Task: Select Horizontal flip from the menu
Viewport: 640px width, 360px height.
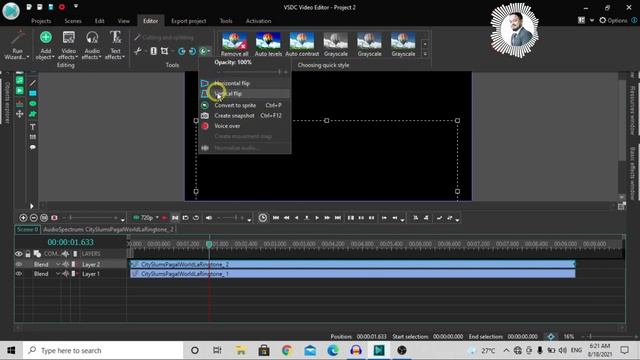Action: pos(245,83)
